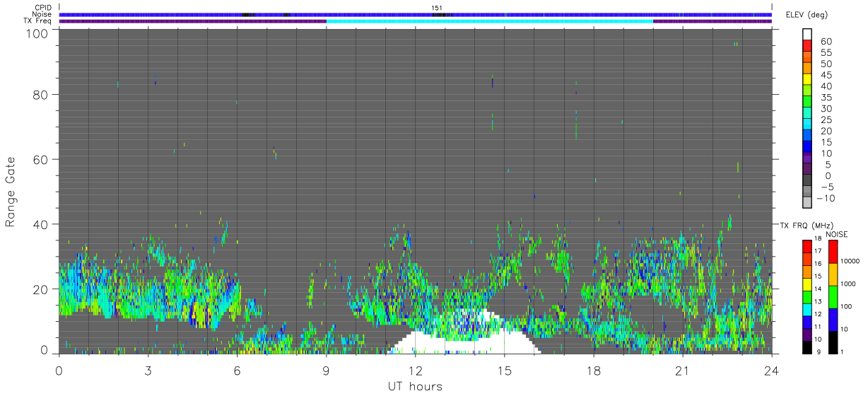Image resolution: width=868 pixels, height=401 pixels.
Task: Click the blue 10–15 ELEV colorbar segment
Action: [x=807, y=145]
